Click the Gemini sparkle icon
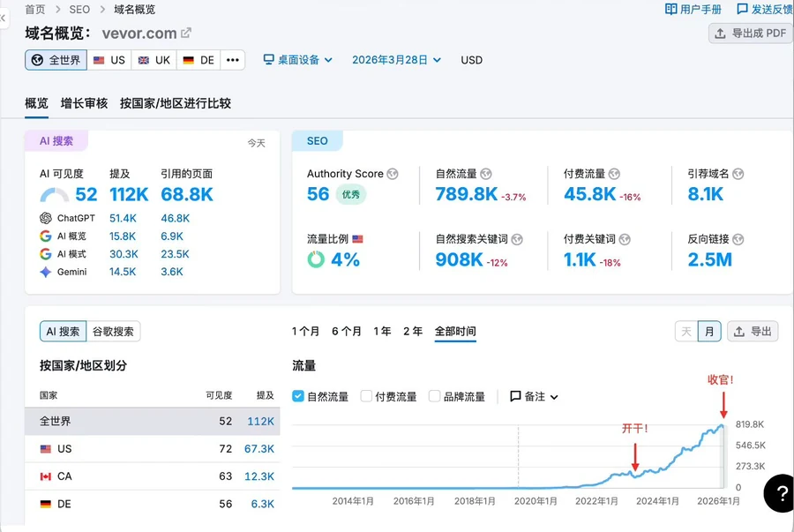 tap(46, 272)
